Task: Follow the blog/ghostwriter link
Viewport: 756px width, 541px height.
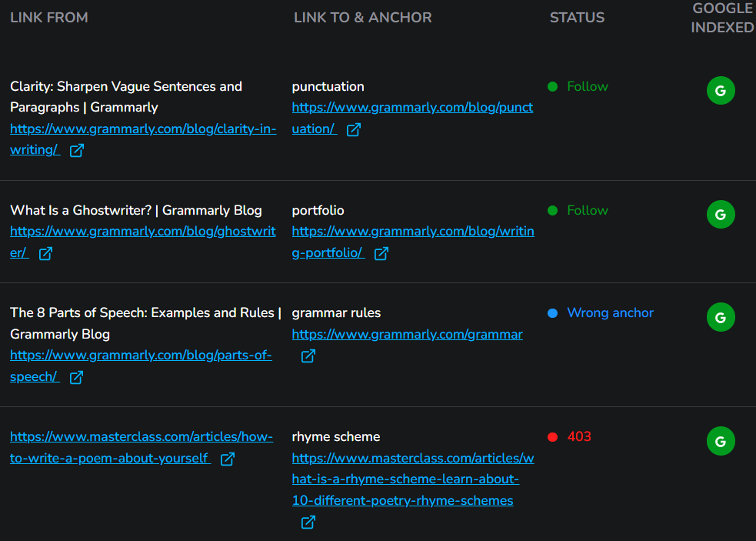Action: tap(143, 242)
